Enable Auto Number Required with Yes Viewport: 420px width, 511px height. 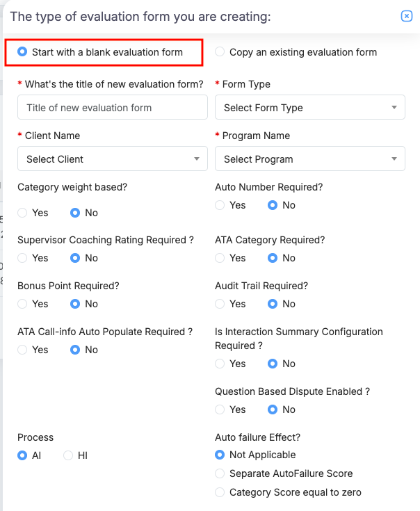220,205
